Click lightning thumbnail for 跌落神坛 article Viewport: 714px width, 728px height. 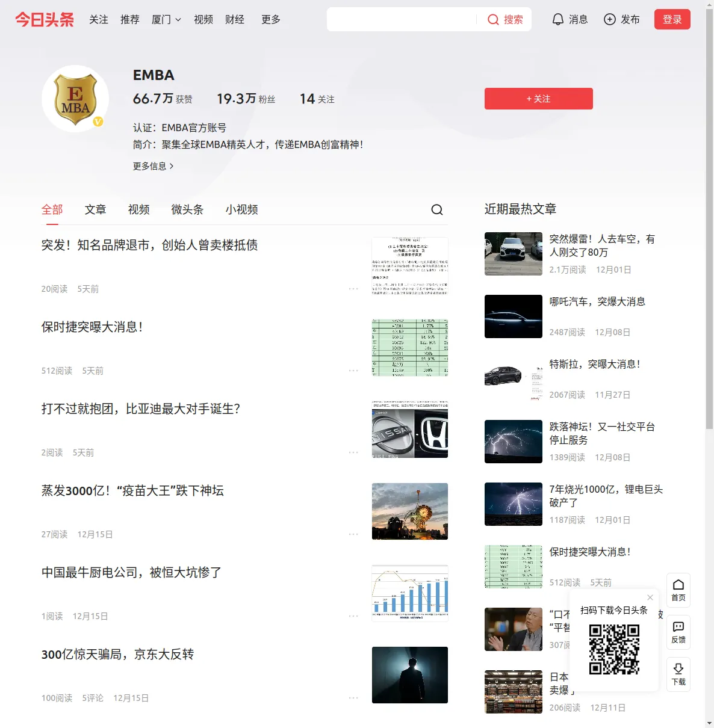514,442
